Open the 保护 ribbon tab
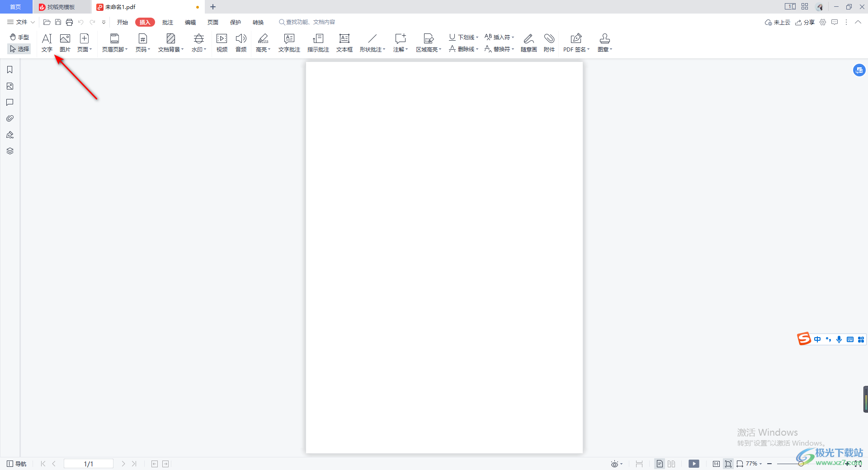The width and height of the screenshot is (868, 470). pyautogui.click(x=236, y=22)
